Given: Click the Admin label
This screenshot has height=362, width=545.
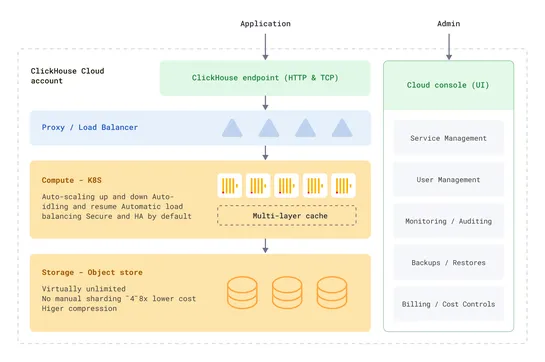Looking at the screenshot, I should click(449, 24).
